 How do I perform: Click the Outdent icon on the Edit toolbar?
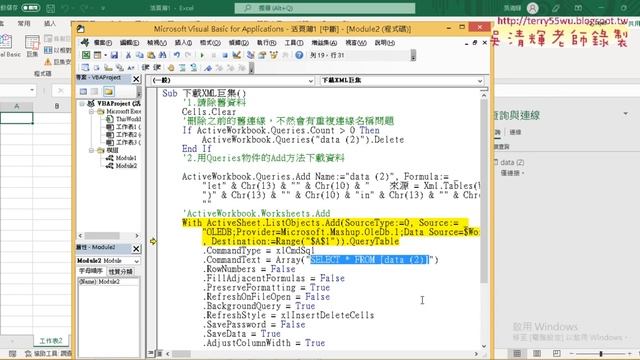point(157,68)
